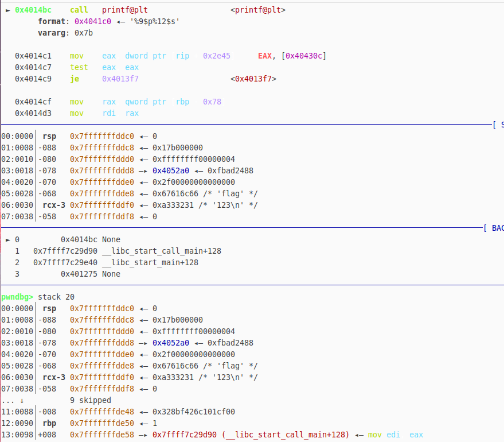Click stack address 0x7fffffffde58
Screen dimensions: 504x442
[102, 435]
